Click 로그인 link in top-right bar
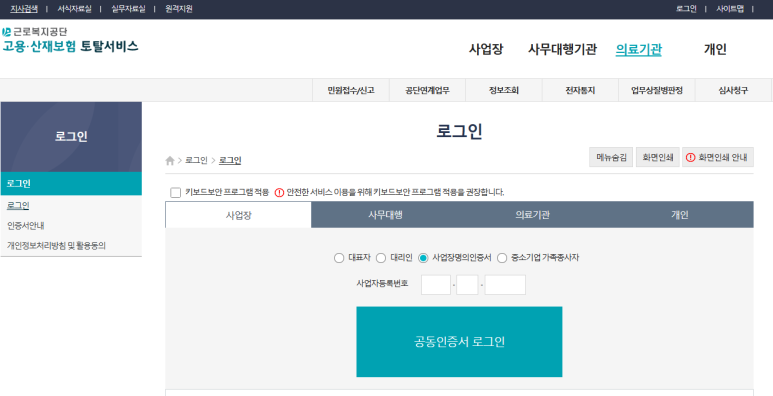The height and width of the screenshot is (396, 773). click(x=686, y=9)
